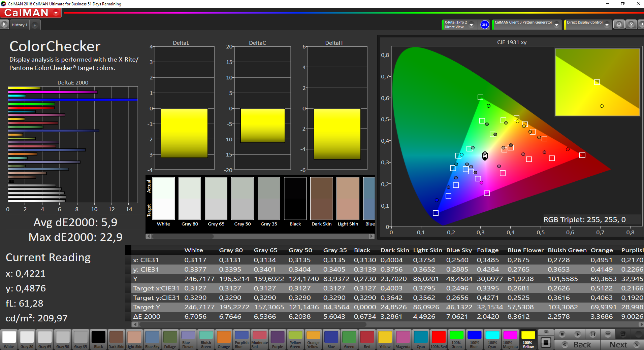The image size is (644, 350).
Task: Select the 100% Red patch button
Action: click(x=439, y=339)
